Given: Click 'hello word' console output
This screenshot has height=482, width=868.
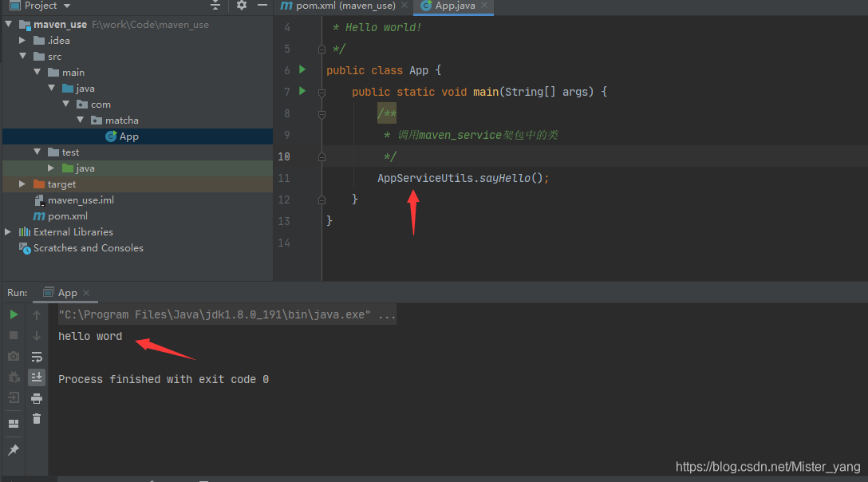Looking at the screenshot, I should [x=90, y=336].
